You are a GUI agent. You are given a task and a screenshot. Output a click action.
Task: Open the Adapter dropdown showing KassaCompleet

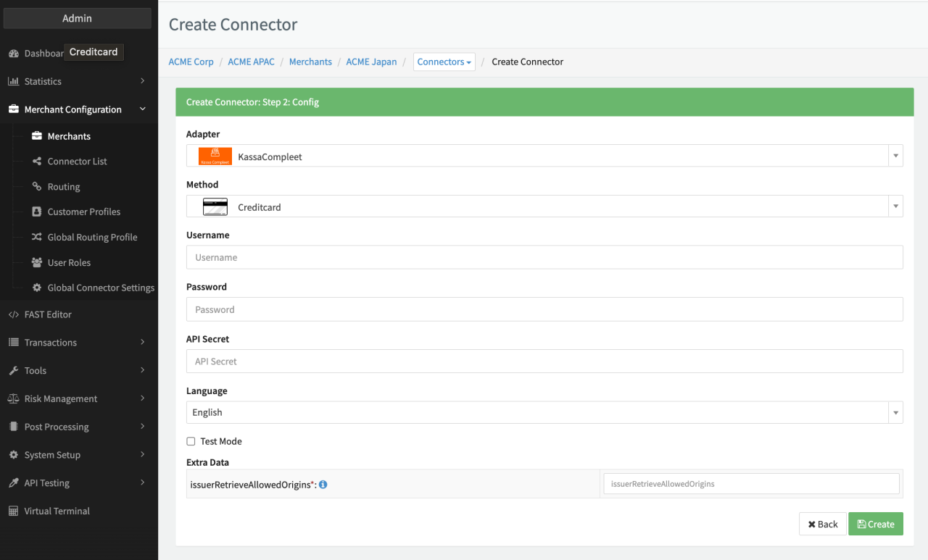(544, 156)
